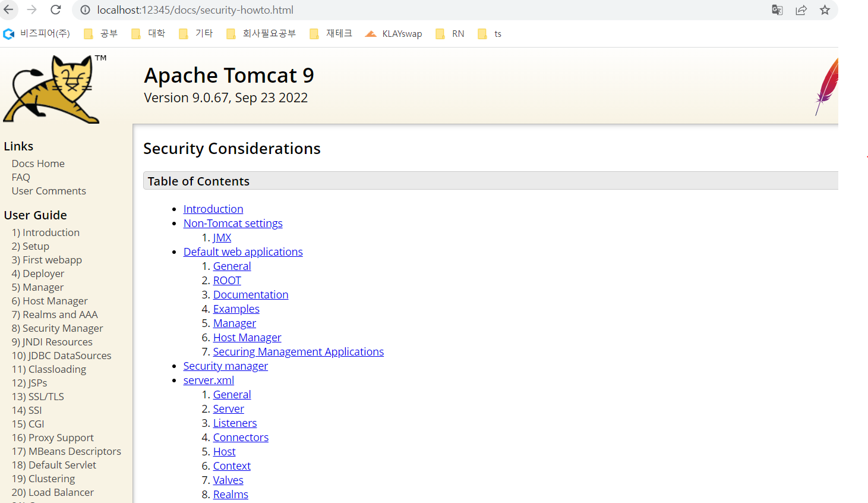The image size is (868, 503).
Task: Open 14) SSI guide
Action: [x=27, y=410]
